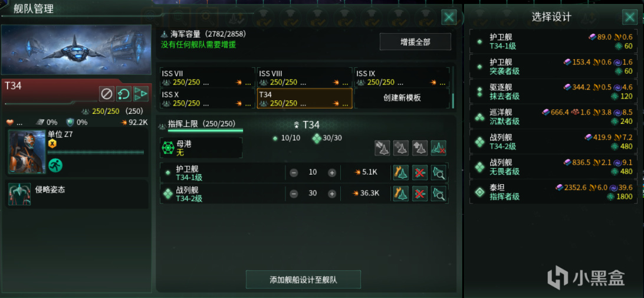
Task: Click the disband fleet circle-slash icon
Action: tap(106, 94)
